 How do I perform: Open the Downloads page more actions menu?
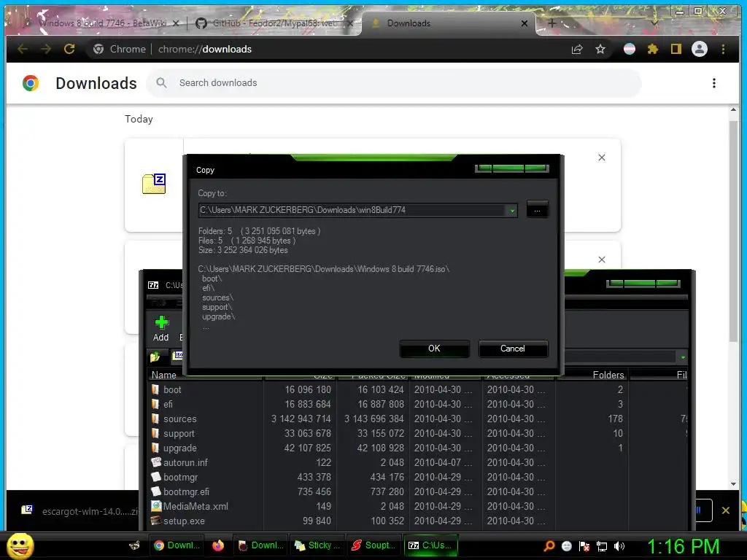tap(713, 83)
